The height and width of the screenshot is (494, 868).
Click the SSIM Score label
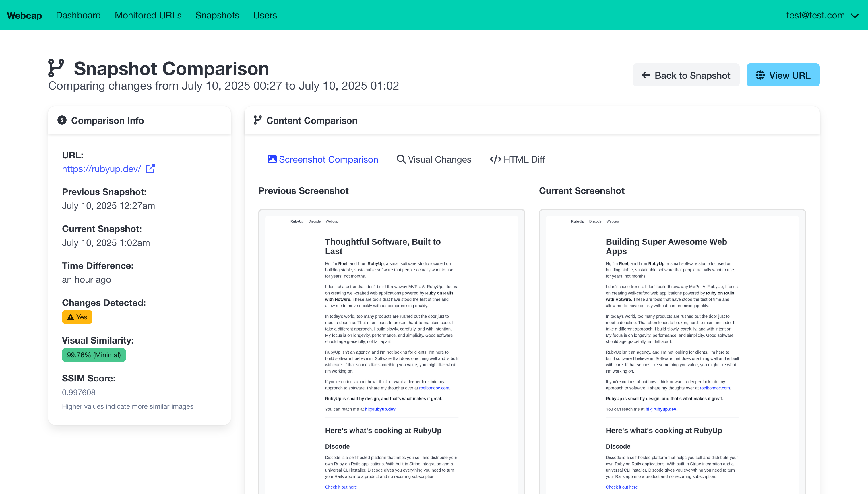pyautogui.click(x=89, y=378)
